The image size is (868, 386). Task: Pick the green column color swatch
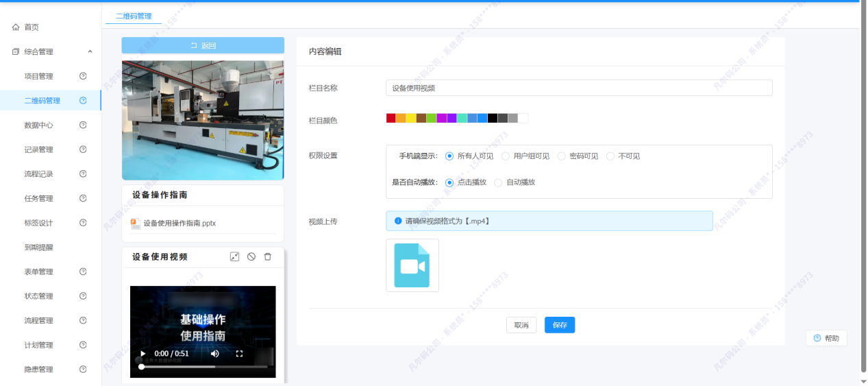432,119
